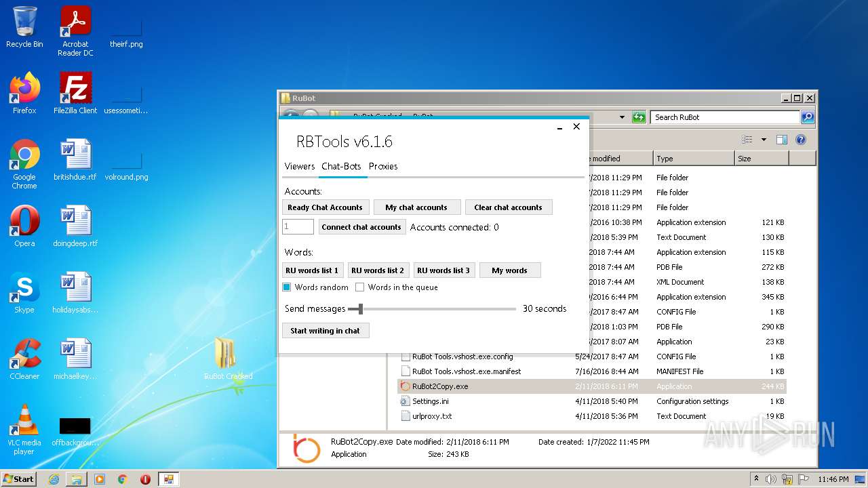
Task: Open the Recycle Bin desktop icon
Action: pyautogui.click(x=24, y=27)
